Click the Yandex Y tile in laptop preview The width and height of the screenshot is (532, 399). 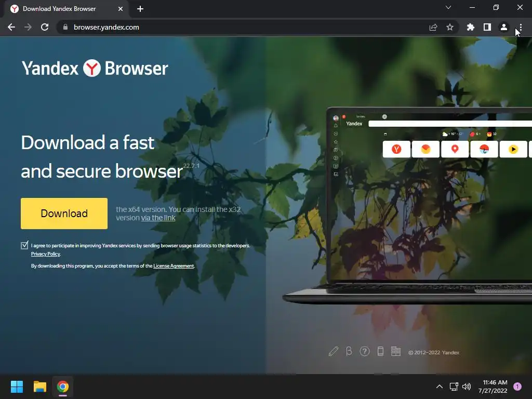pos(396,149)
